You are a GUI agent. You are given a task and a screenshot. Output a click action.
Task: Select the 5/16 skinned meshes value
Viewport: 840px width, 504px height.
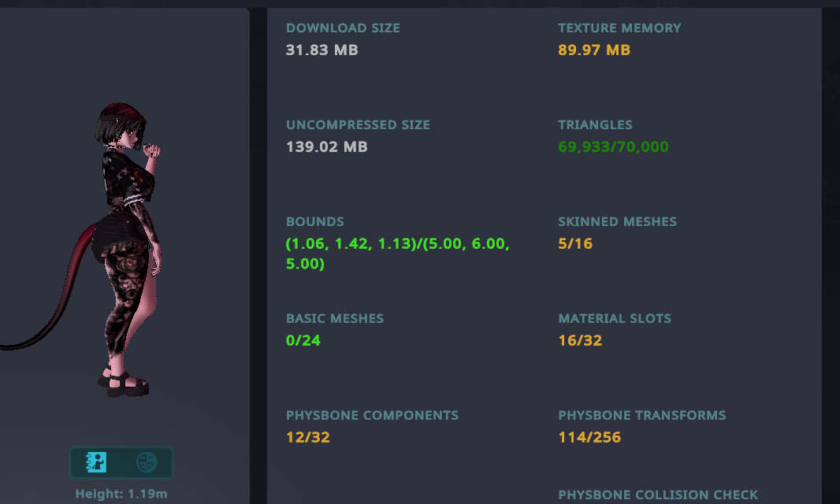click(574, 243)
